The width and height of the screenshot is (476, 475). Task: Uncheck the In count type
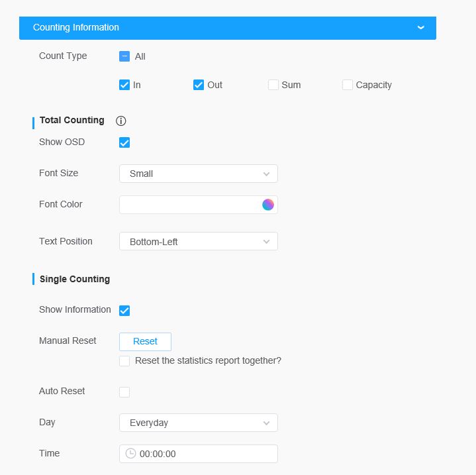click(124, 85)
